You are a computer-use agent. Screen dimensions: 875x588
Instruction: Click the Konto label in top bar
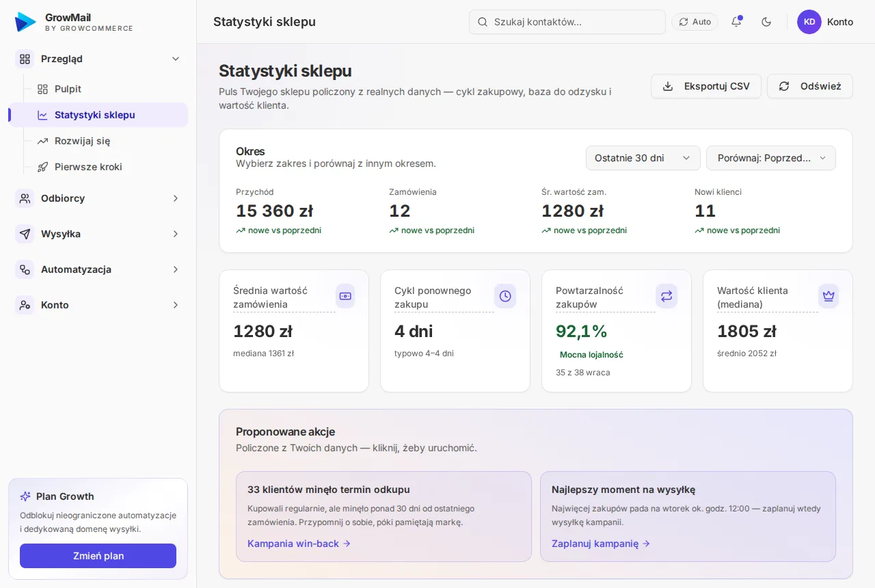coord(840,22)
